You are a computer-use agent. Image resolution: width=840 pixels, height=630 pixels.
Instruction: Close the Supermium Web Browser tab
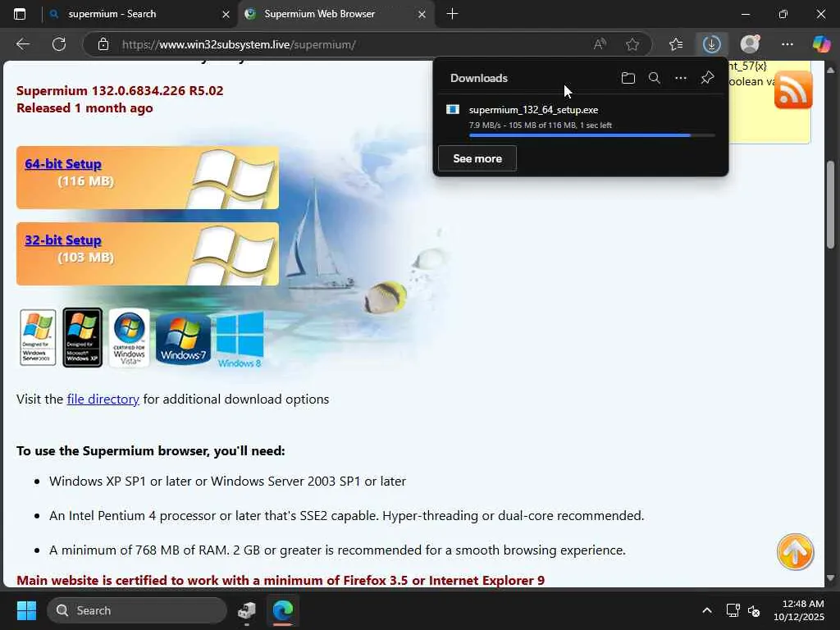tap(422, 15)
